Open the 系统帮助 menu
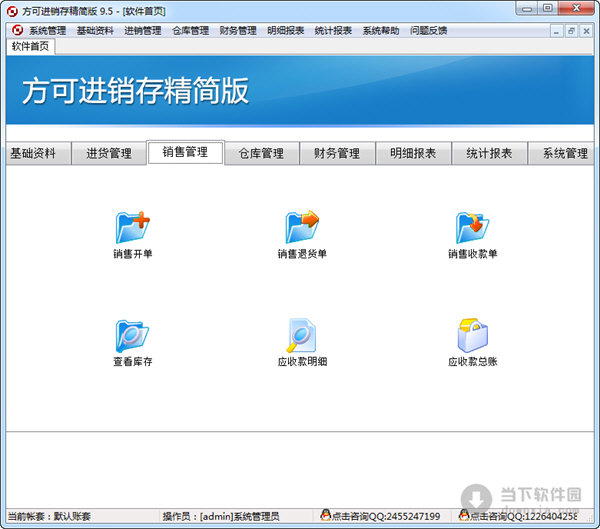Screen dimensions: 600x529 [381, 31]
